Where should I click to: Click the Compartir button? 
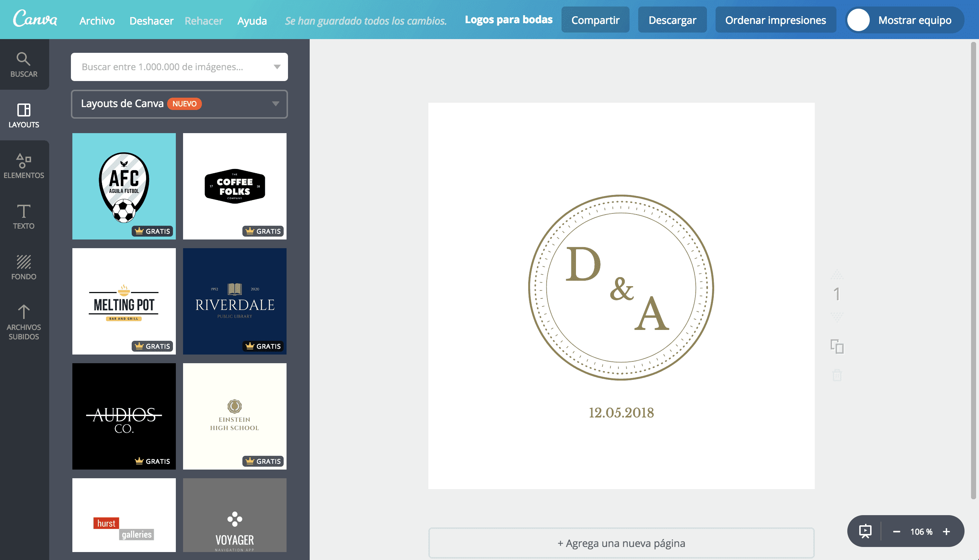[595, 20]
